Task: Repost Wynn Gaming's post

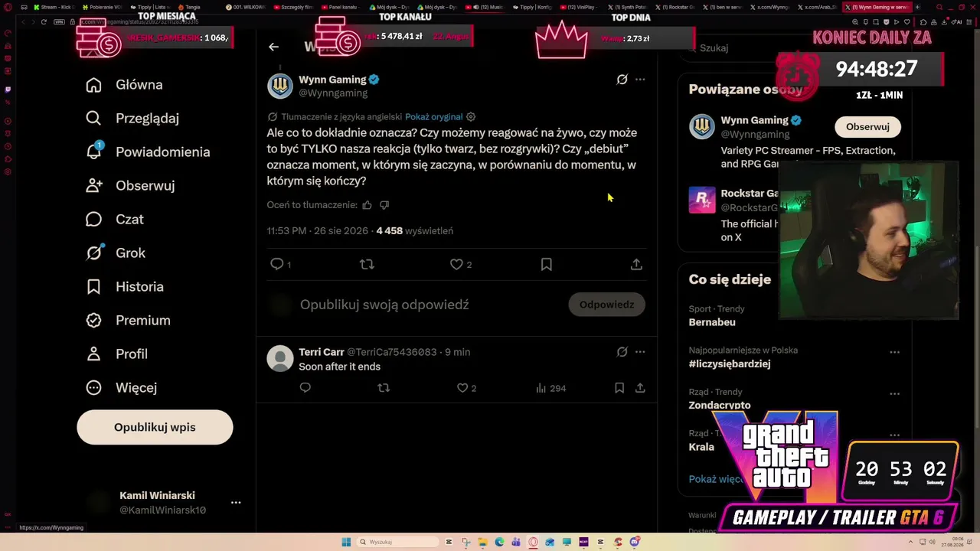Action: [x=367, y=264]
